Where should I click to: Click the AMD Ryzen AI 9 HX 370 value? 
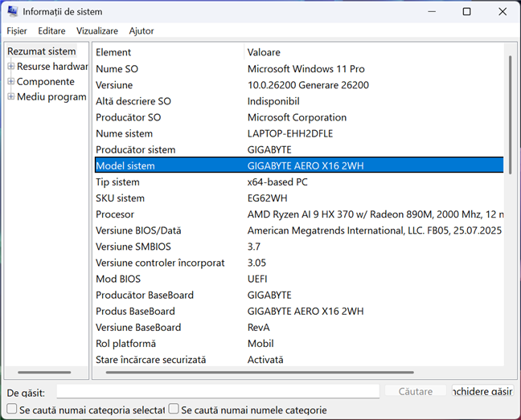[375, 214]
